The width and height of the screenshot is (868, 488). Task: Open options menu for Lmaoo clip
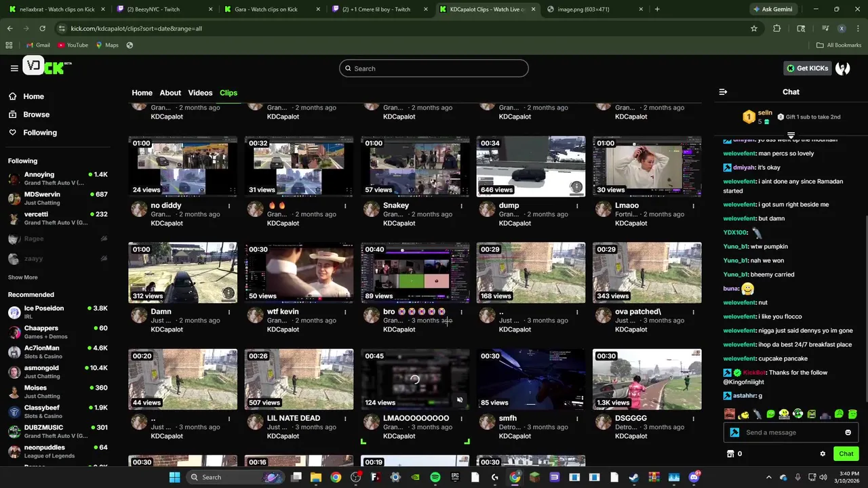point(694,205)
